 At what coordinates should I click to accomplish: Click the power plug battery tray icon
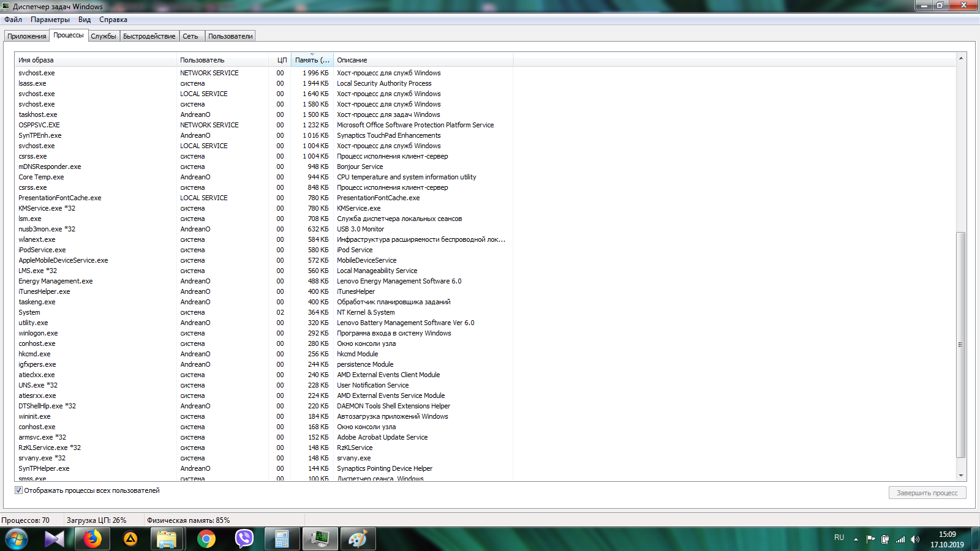tap(885, 539)
